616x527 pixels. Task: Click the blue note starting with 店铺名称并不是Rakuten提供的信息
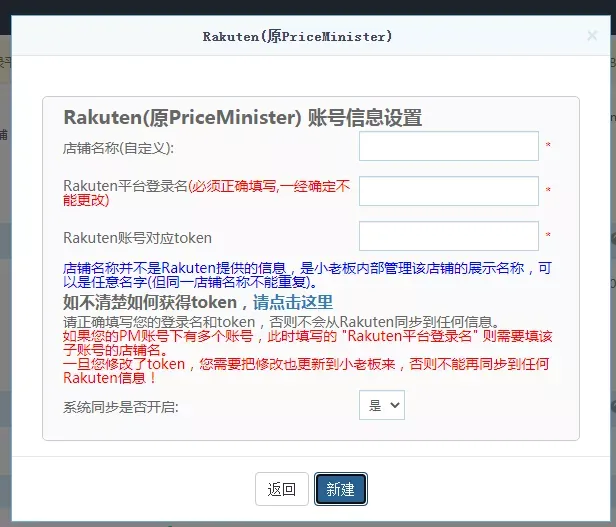[307, 275]
